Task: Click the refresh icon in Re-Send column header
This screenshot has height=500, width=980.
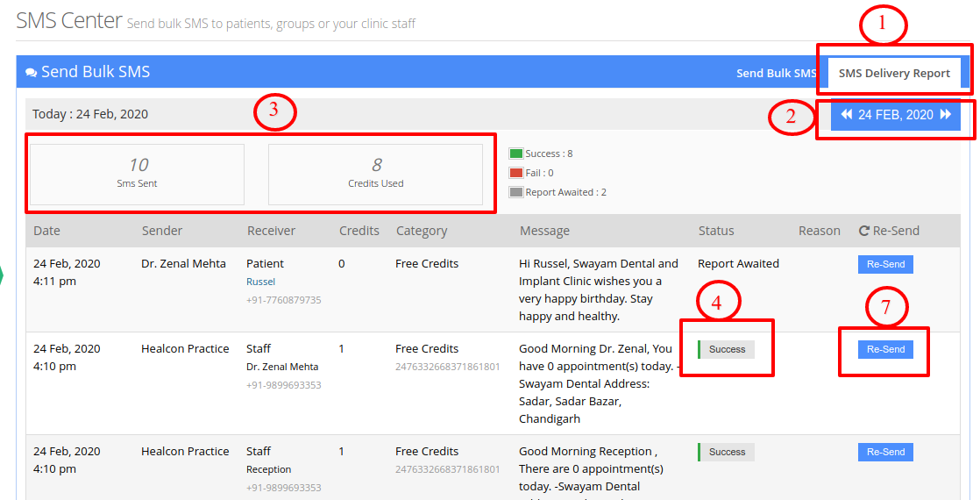Action: [x=864, y=231]
